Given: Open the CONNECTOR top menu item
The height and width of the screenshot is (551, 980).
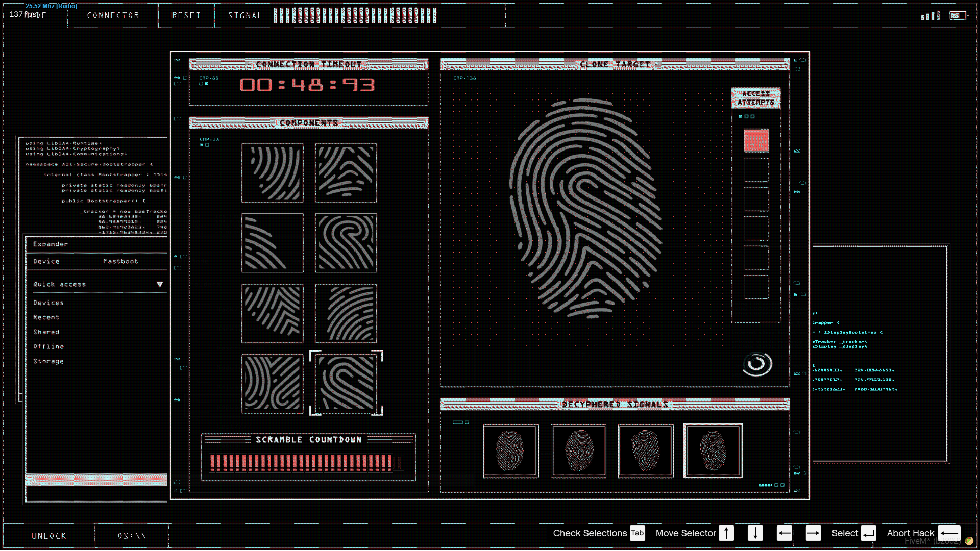Looking at the screenshot, I should coord(113,16).
